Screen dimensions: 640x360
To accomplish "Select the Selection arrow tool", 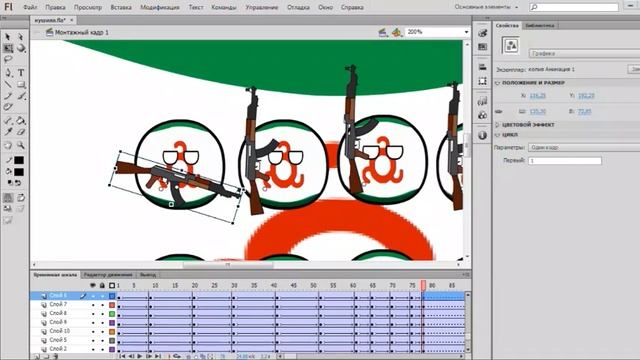I will [8, 37].
